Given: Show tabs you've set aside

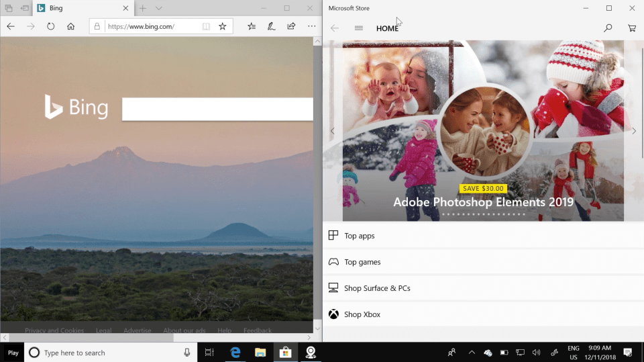Looking at the screenshot, I should (9, 8).
